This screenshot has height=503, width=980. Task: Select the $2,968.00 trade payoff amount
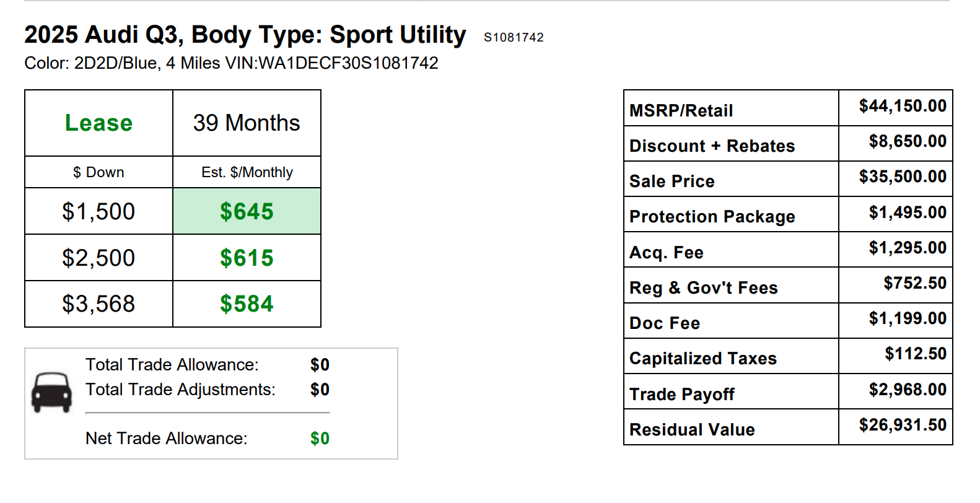tap(908, 390)
